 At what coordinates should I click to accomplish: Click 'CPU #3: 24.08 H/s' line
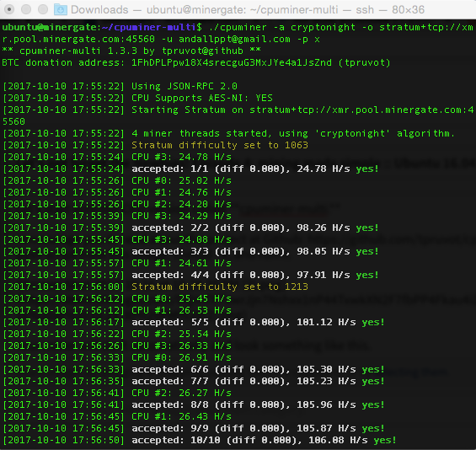click(x=117, y=240)
